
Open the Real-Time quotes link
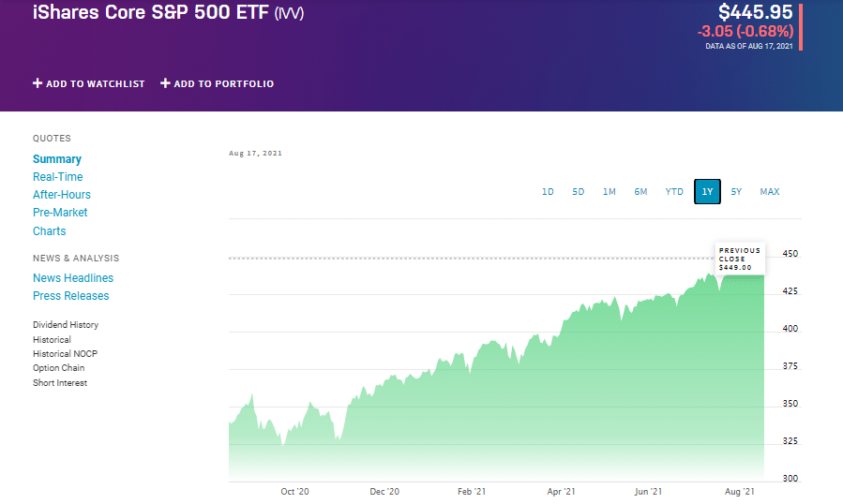tap(57, 177)
